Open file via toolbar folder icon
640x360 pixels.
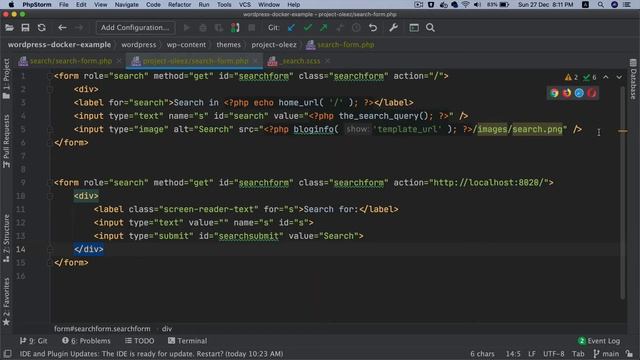click(x=9, y=28)
